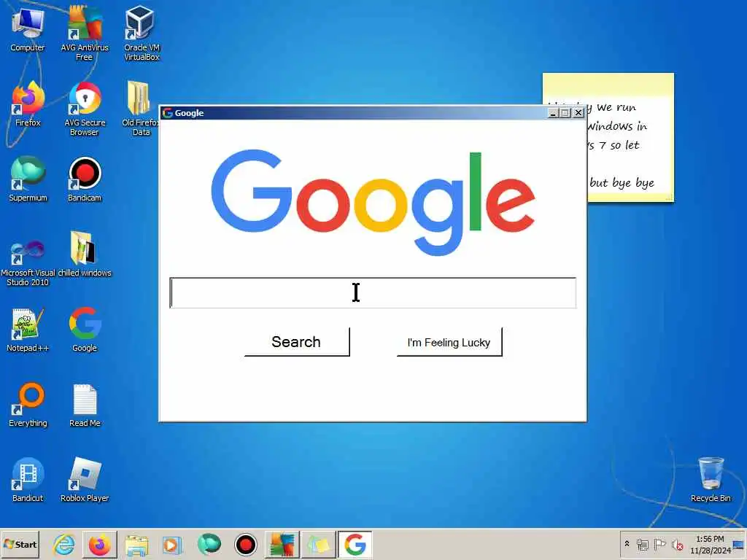Maximize the Google window

point(565,113)
